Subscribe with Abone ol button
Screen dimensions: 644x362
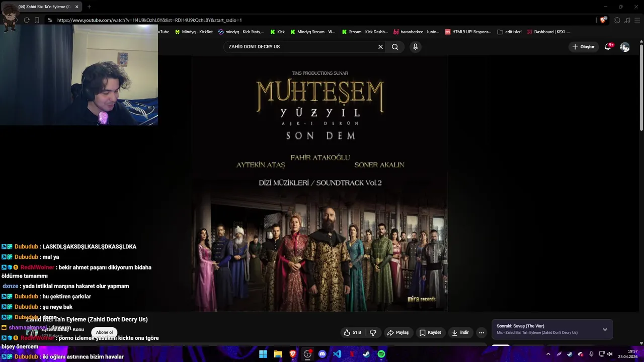pyautogui.click(x=105, y=332)
